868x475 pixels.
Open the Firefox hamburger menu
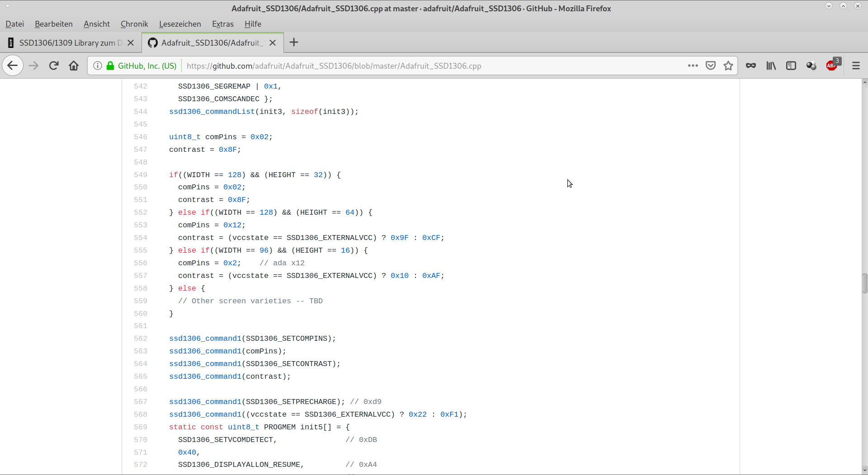pyautogui.click(x=856, y=66)
